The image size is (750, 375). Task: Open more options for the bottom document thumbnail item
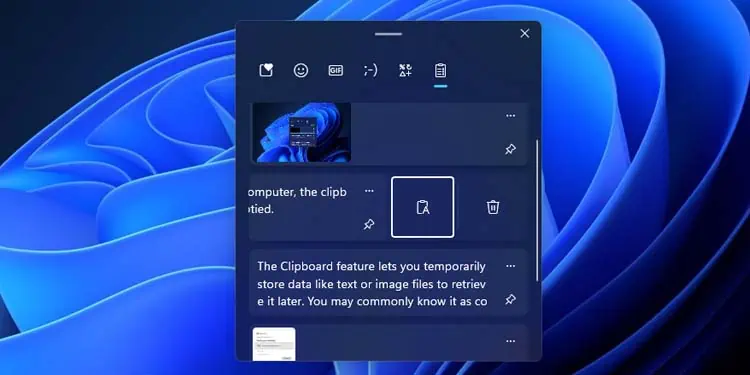[x=511, y=341]
